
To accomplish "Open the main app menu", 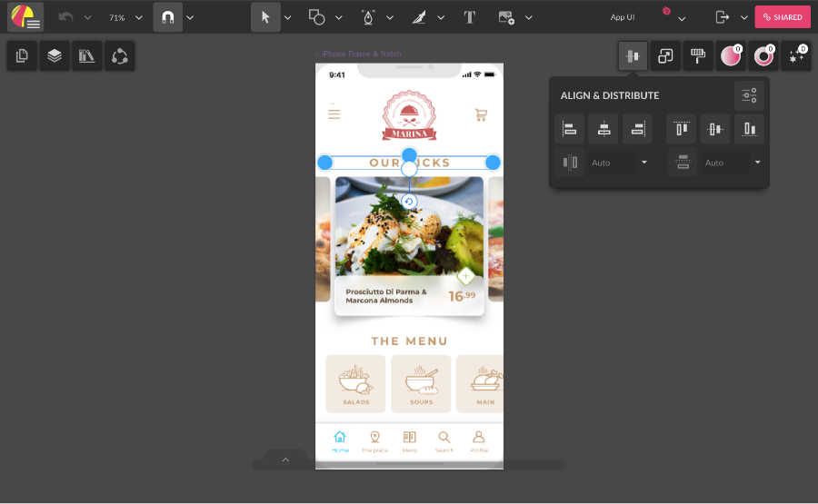I will pos(25,17).
